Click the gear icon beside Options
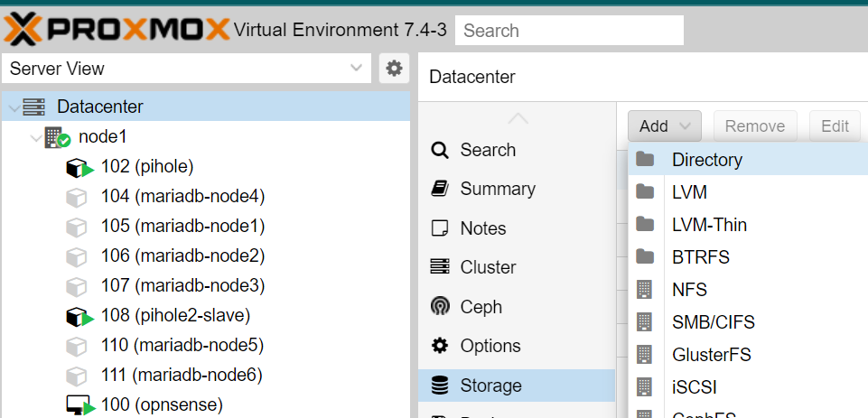 440,346
